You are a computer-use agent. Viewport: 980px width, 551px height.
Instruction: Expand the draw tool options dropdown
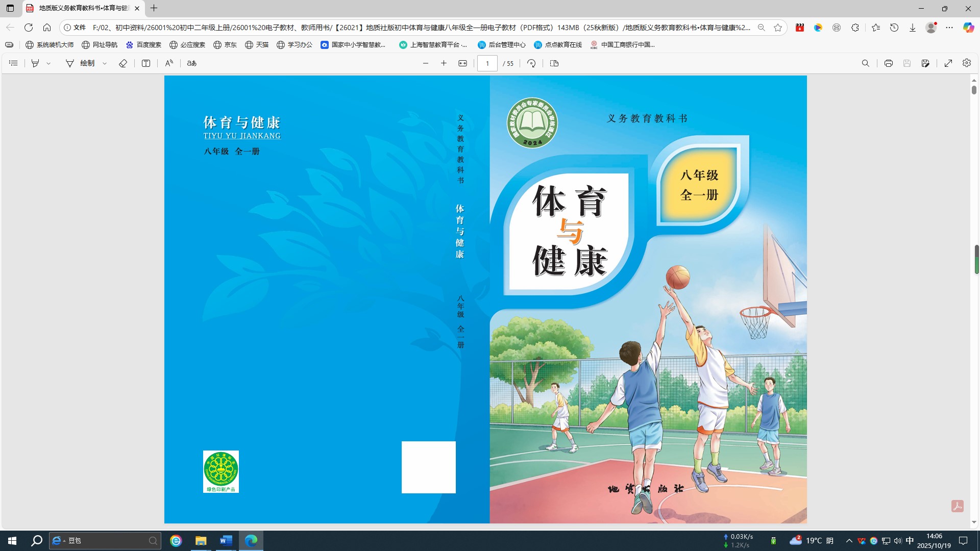click(105, 63)
